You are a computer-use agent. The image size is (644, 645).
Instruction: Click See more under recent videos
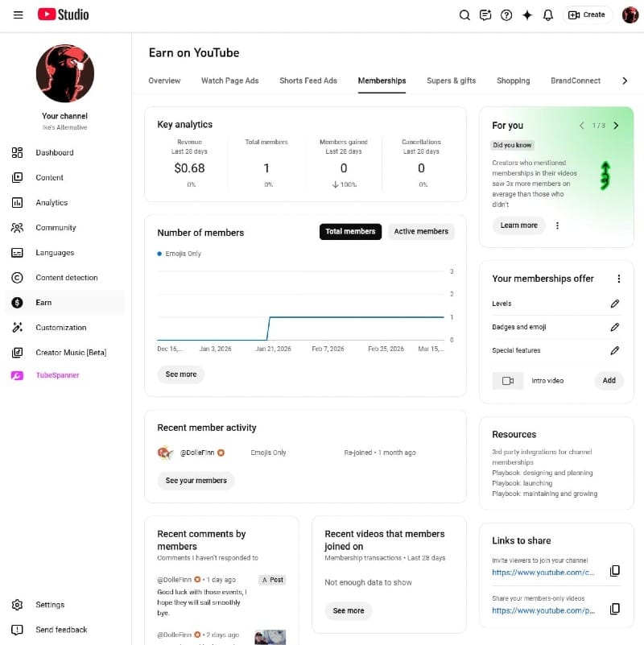tap(349, 611)
